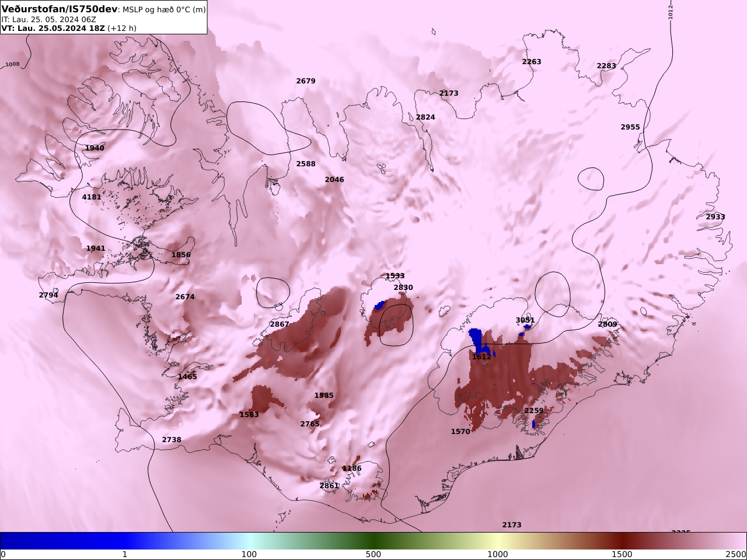
Task: Click the 2263 height label
Action: pos(532,62)
